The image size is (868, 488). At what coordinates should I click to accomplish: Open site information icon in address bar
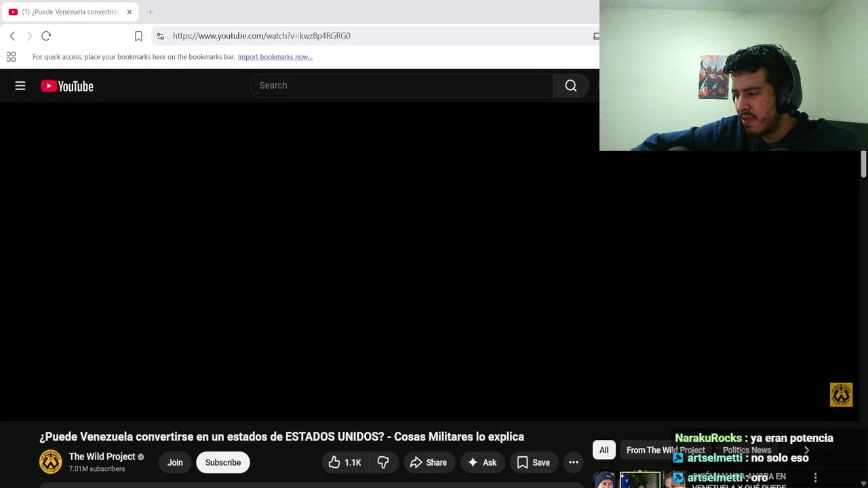[x=160, y=36]
